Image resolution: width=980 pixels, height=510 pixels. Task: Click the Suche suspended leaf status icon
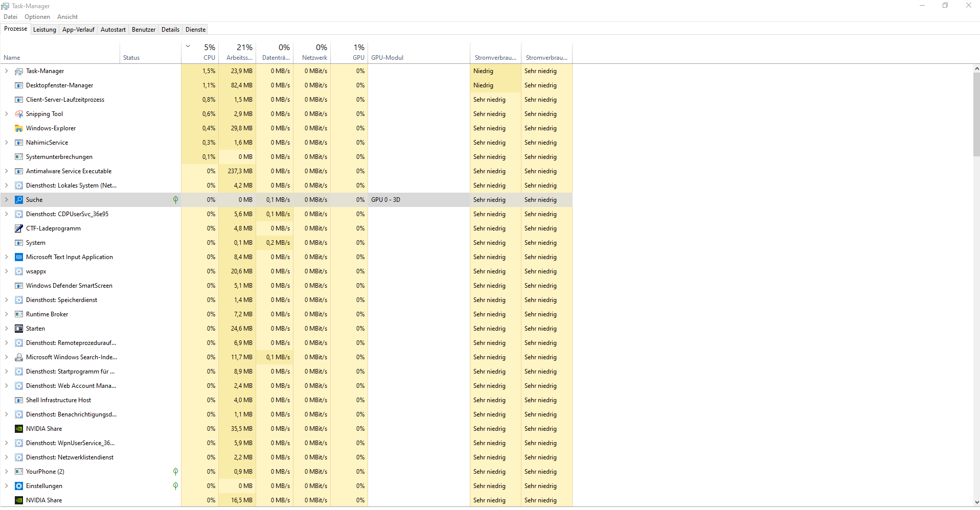click(175, 200)
